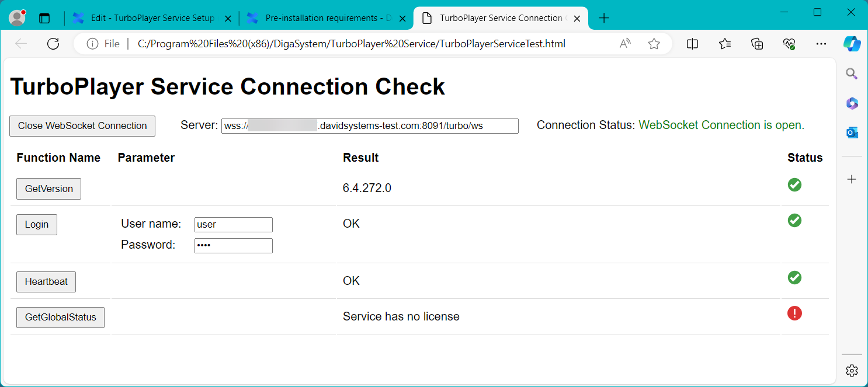Click the User name input field
The width and height of the screenshot is (868, 387).
pyautogui.click(x=233, y=225)
